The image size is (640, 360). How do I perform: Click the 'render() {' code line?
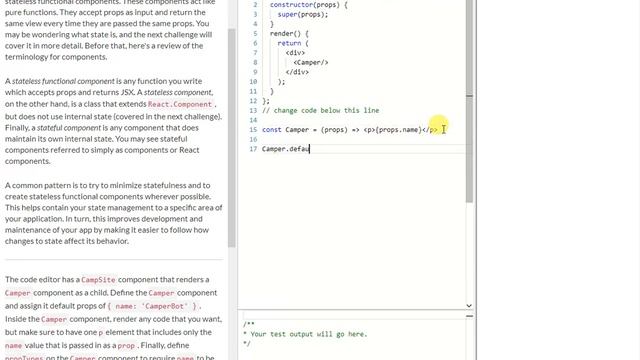pyautogui.click(x=289, y=33)
